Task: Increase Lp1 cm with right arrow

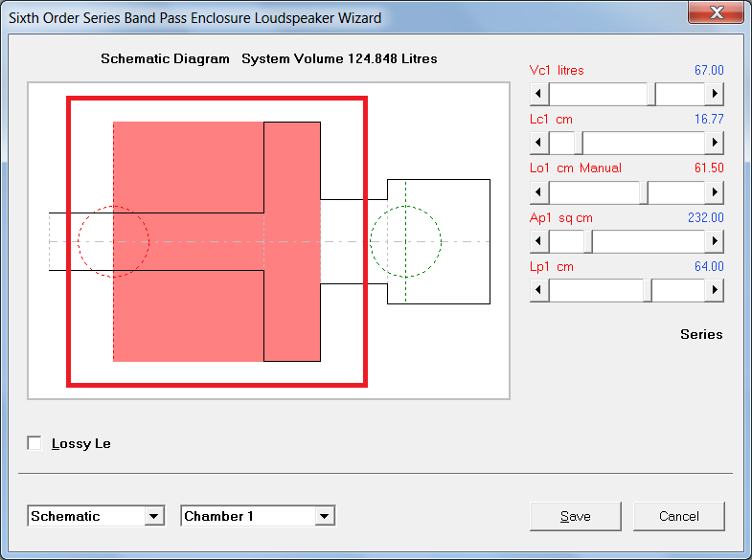Action: pos(714,290)
